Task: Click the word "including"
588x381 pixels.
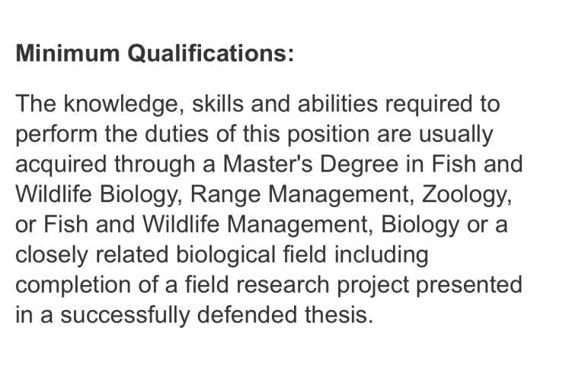Action: 381,255
